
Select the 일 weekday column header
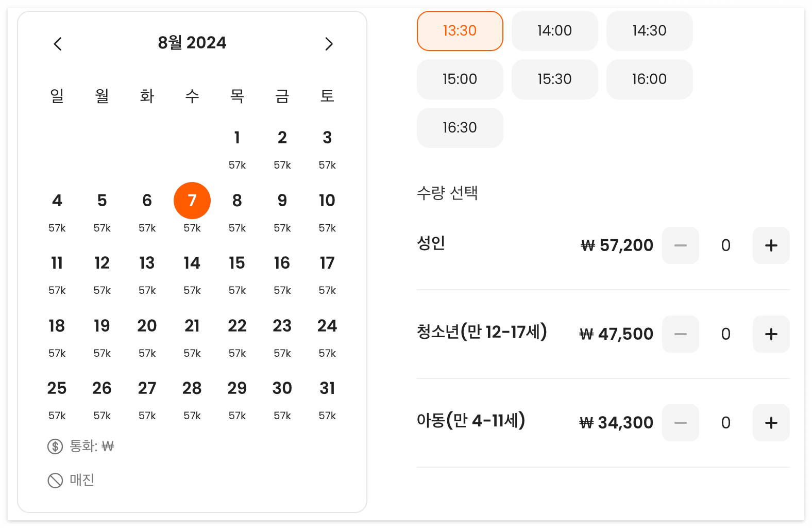pyautogui.click(x=57, y=96)
